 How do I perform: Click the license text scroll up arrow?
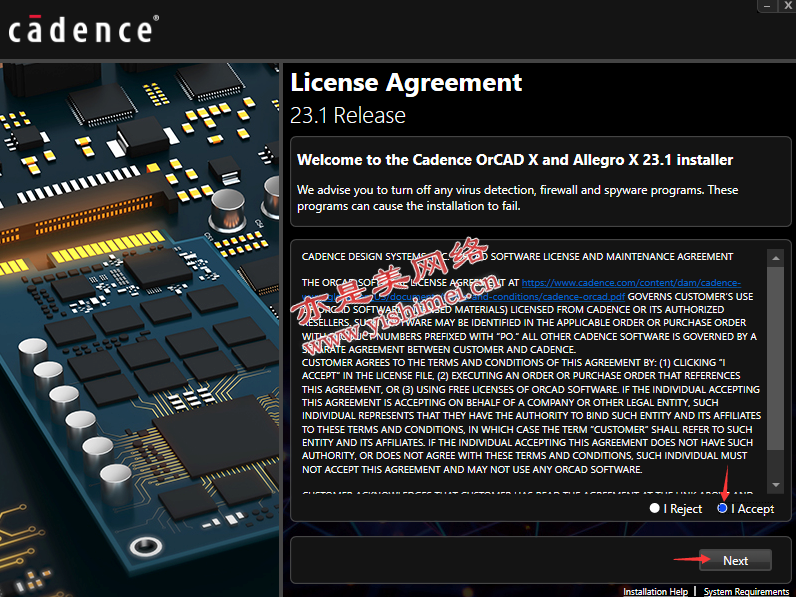775,258
